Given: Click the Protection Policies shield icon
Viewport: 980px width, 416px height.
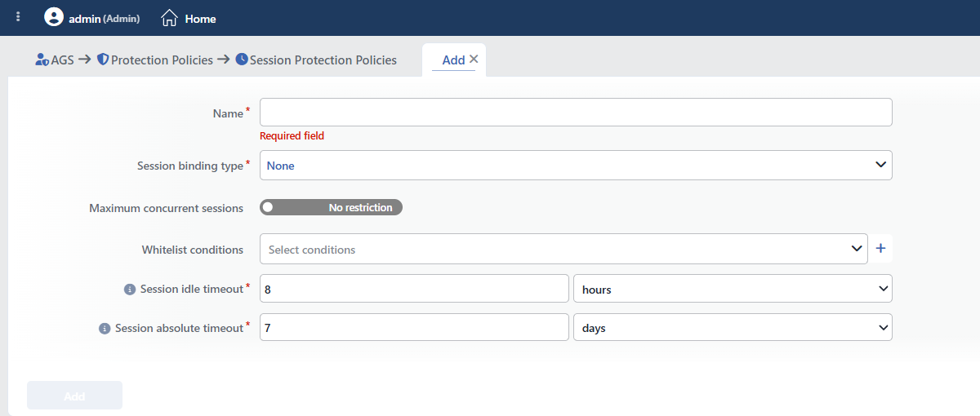Looking at the screenshot, I should (x=103, y=60).
